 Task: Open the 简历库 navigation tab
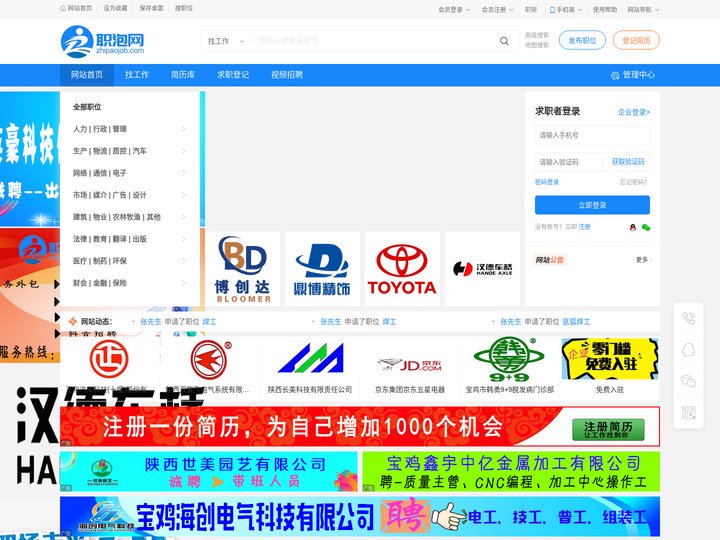click(183, 75)
